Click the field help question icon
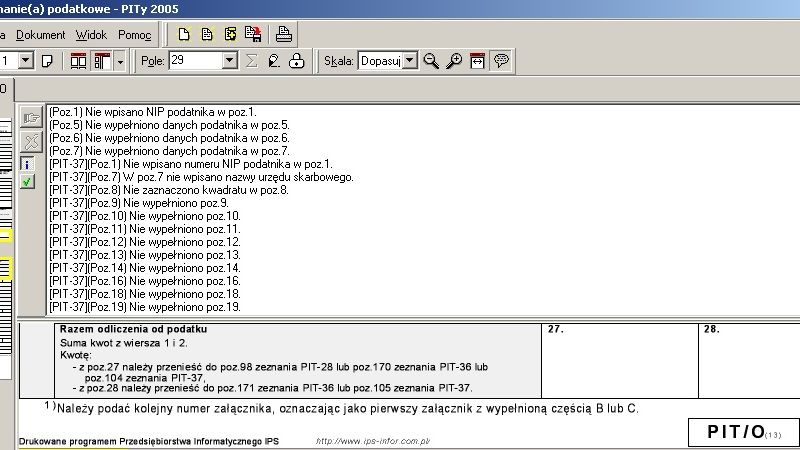The width and height of the screenshot is (800, 450). coord(274,61)
